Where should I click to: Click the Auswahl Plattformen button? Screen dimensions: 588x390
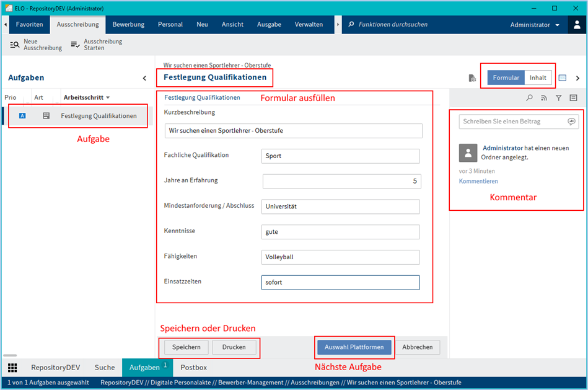pyautogui.click(x=355, y=347)
